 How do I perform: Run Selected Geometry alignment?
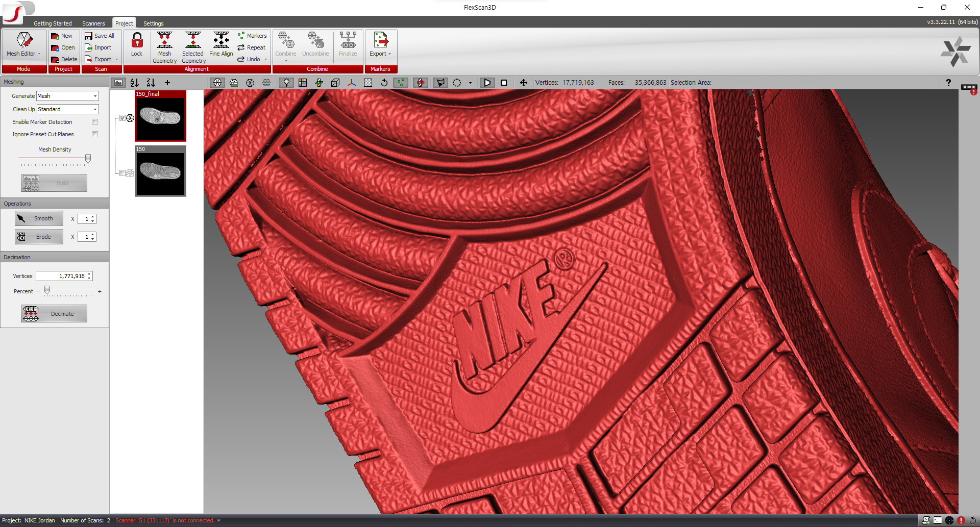(193, 47)
